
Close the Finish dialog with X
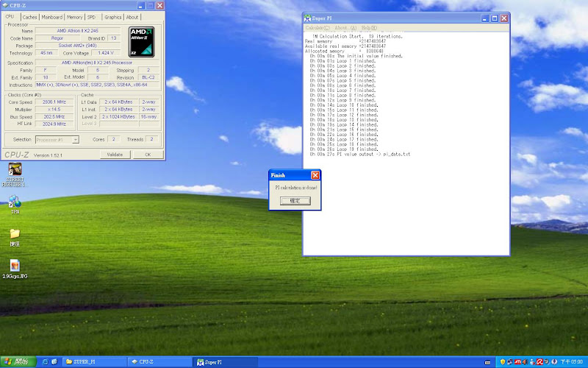pos(315,175)
